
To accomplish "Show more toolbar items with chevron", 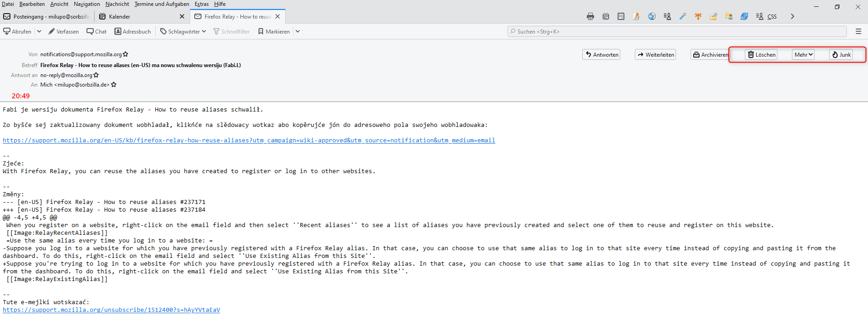I will pyautogui.click(x=792, y=16).
